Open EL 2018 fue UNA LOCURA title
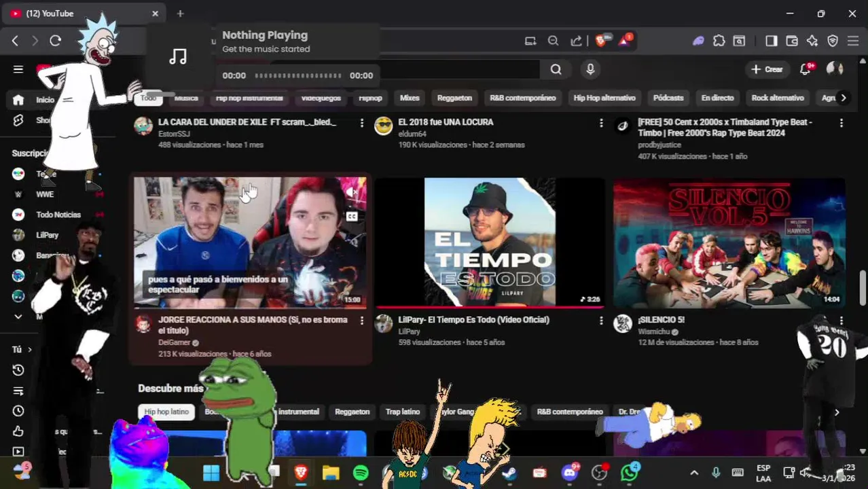 coord(446,122)
